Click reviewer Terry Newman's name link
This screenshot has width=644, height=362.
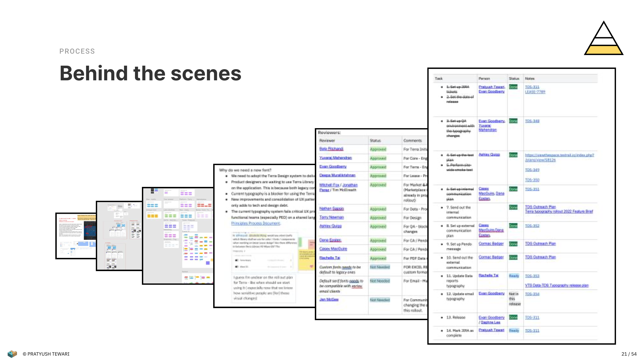pos(331,217)
